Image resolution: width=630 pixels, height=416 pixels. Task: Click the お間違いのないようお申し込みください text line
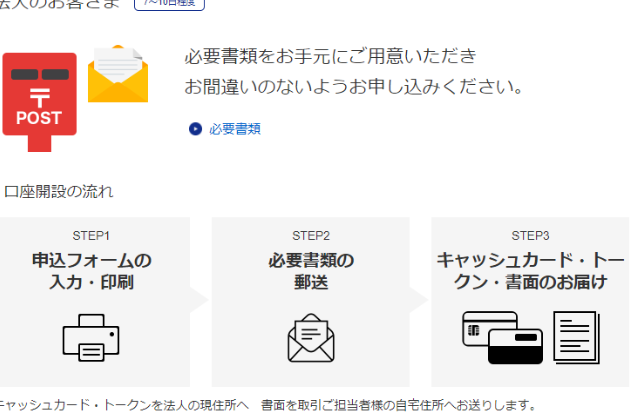coord(354,87)
